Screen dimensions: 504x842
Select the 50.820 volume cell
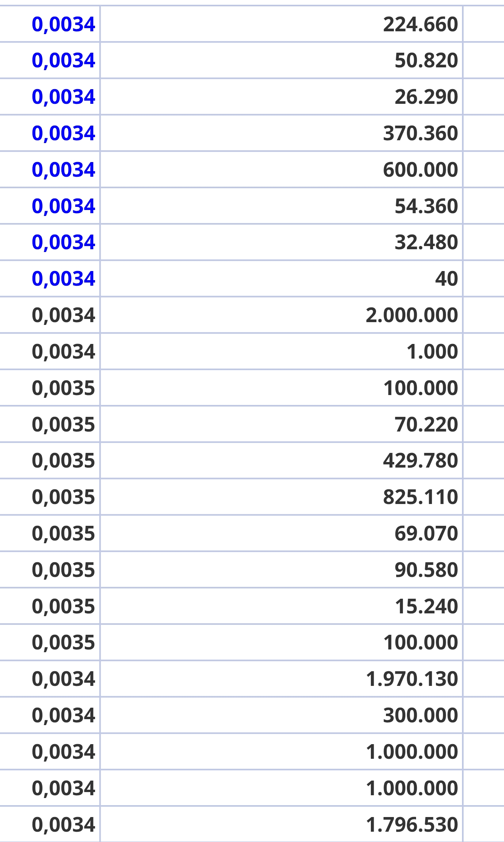point(281,60)
